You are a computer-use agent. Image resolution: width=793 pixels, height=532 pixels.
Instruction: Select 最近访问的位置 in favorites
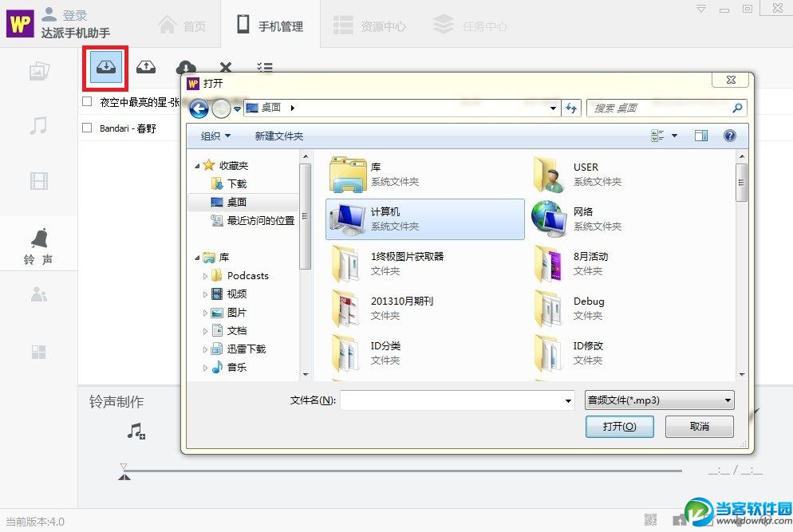coord(253,220)
